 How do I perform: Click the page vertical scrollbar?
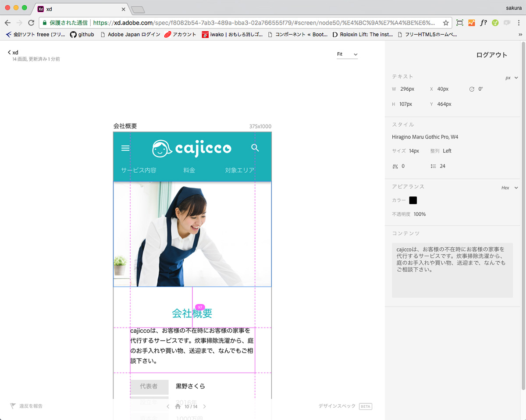point(523,216)
